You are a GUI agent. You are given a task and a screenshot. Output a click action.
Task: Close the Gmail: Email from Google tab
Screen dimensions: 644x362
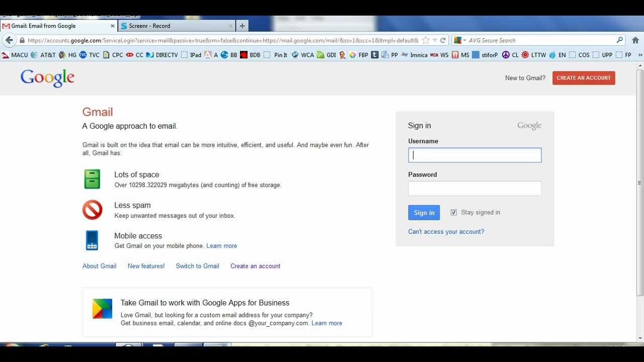[113, 26]
